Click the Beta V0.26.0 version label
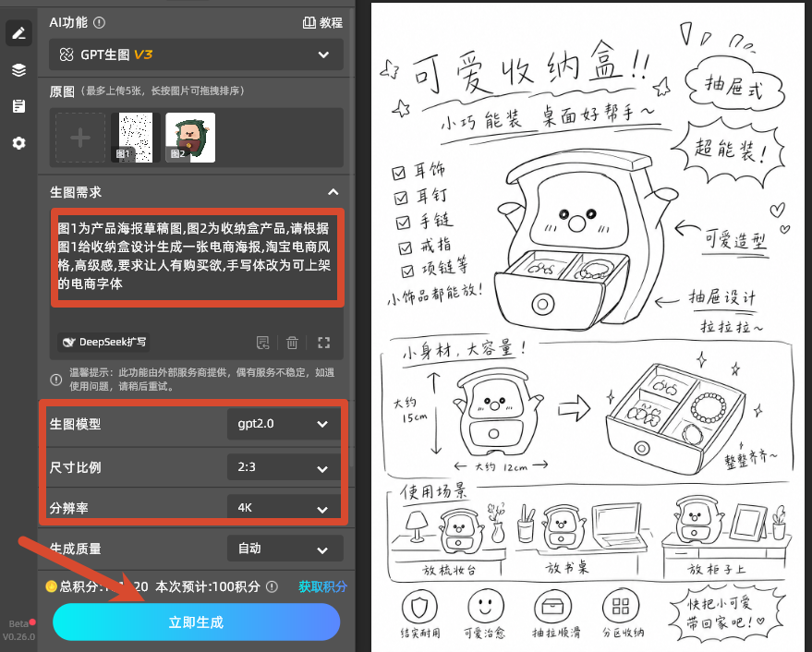The image size is (812, 652). 19,630
